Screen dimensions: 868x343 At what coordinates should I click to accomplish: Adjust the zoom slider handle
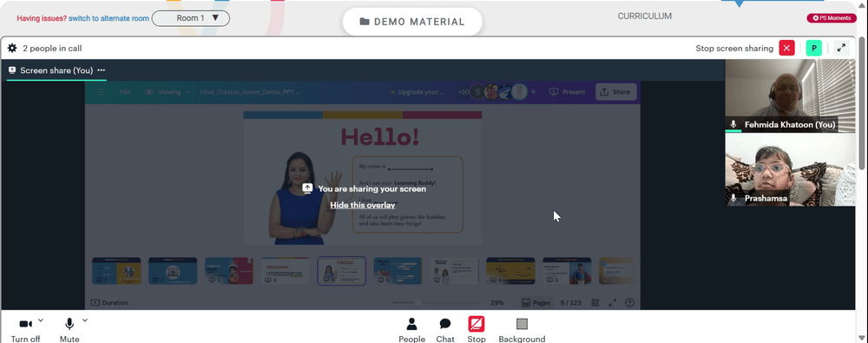pyautogui.click(x=418, y=302)
